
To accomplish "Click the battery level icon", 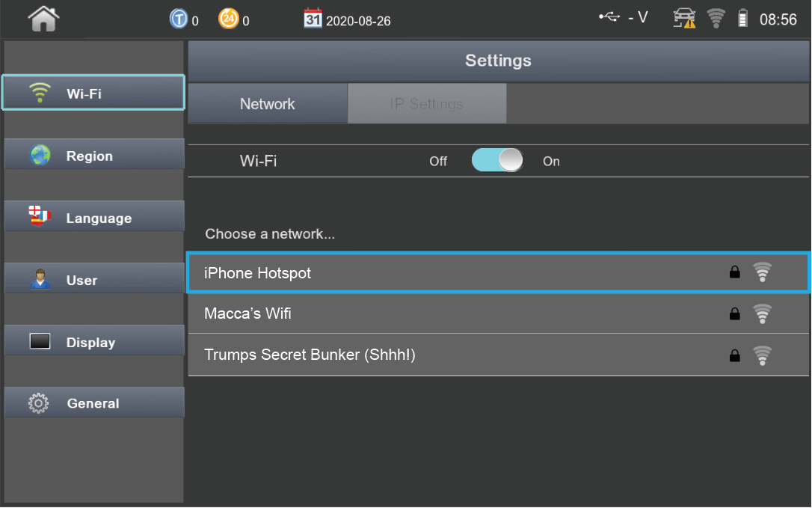I will (x=742, y=18).
